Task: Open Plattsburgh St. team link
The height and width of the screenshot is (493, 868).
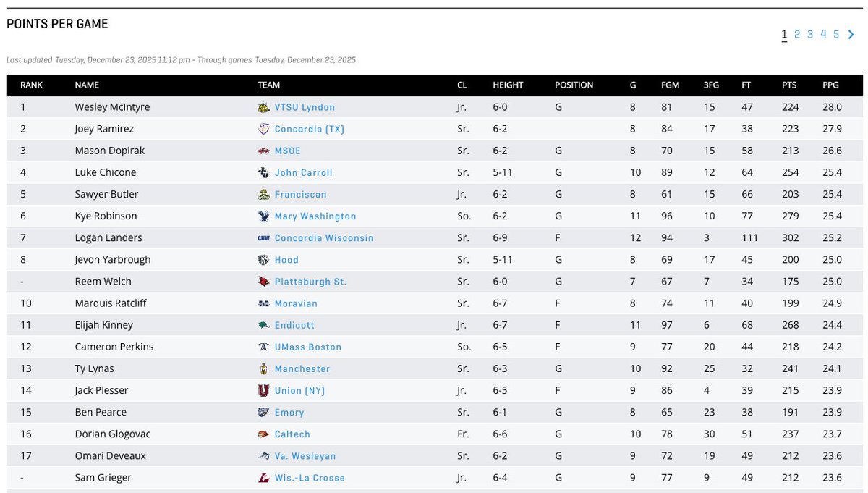Action: [x=311, y=281]
